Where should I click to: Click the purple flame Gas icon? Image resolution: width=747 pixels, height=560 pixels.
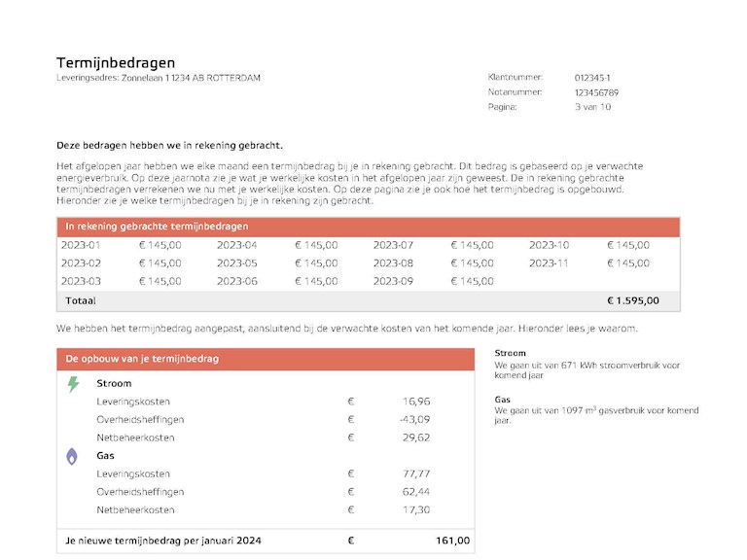[73, 456]
